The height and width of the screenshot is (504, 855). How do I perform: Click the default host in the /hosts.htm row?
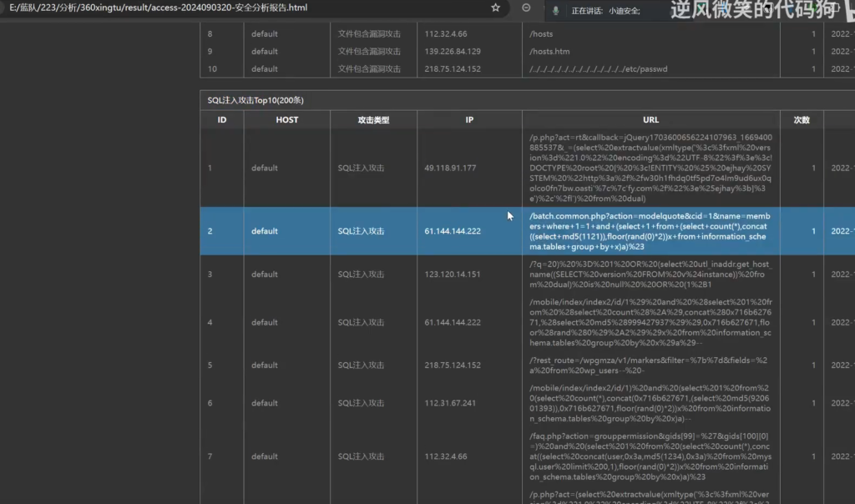pos(265,51)
